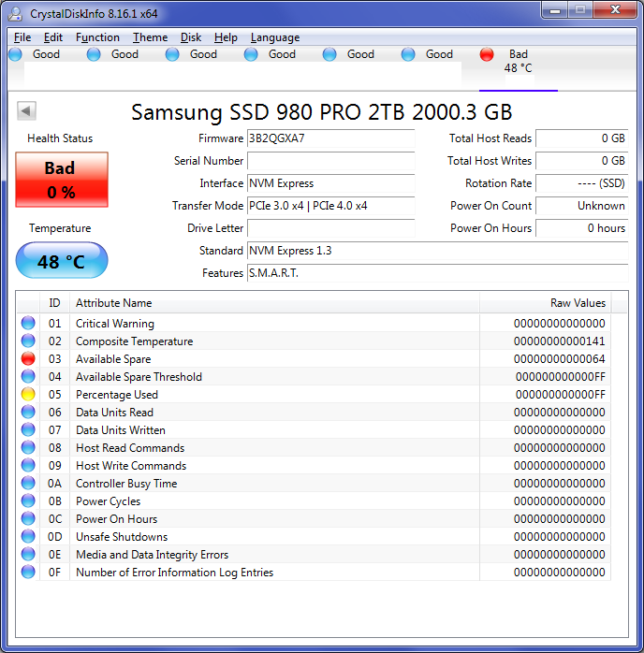Select the first Good disk indicator
Image resolution: width=644 pixels, height=653 pixels.
[15, 54]
